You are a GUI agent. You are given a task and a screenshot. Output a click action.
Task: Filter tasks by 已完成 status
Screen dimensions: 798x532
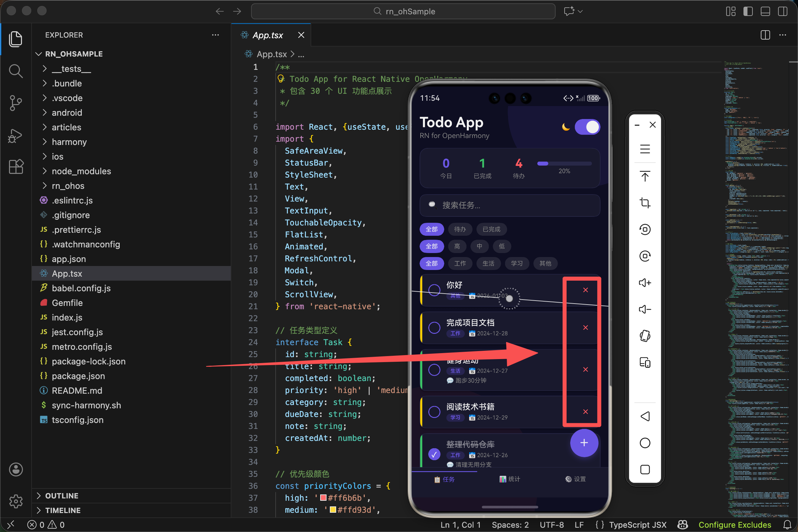[x=491, y=229]
